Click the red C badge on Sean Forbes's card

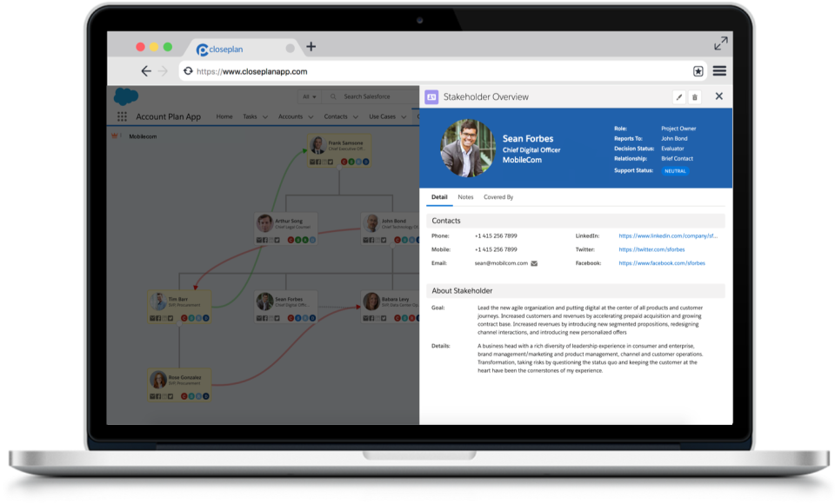tap(291, 318)
